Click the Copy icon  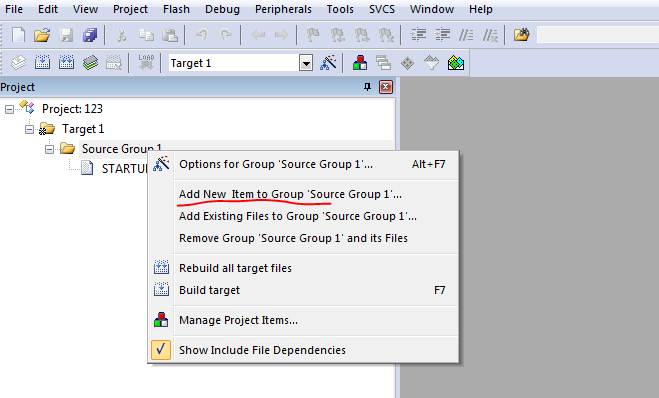pos(146,35)
